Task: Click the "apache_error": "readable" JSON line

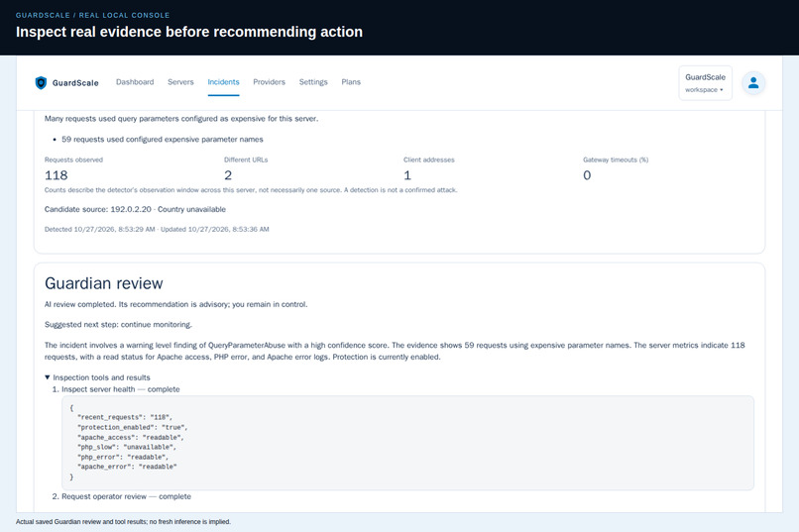Action: (x=127, y=467)
